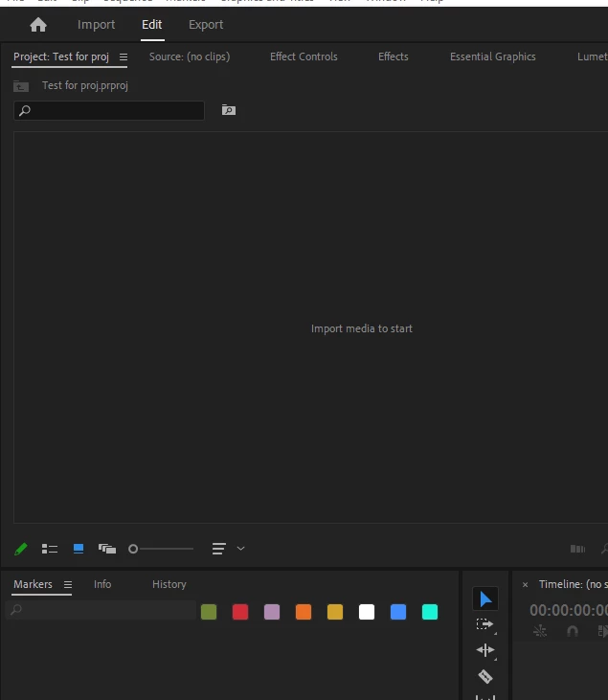Switch to the Info panel tab
The image size is (608, 700).
click(x=102, y=584)
